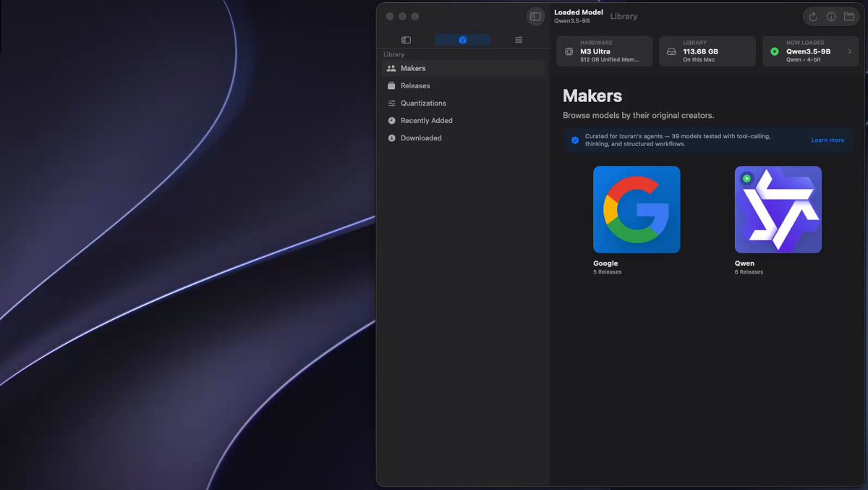This screenshot has height=490, width=868.
Task: Open the sliders settings tab in sidebar
Action: coord(519,40)
